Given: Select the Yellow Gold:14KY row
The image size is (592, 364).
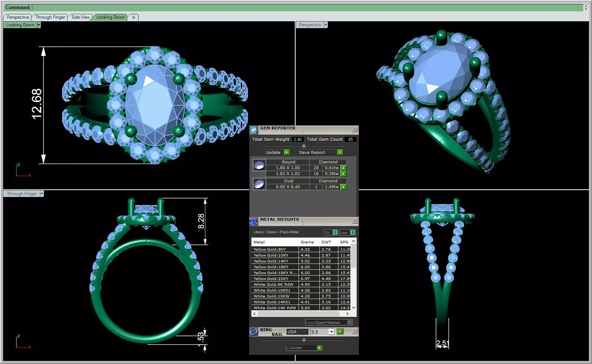Looking at the screenshot, I should (301, 261).
